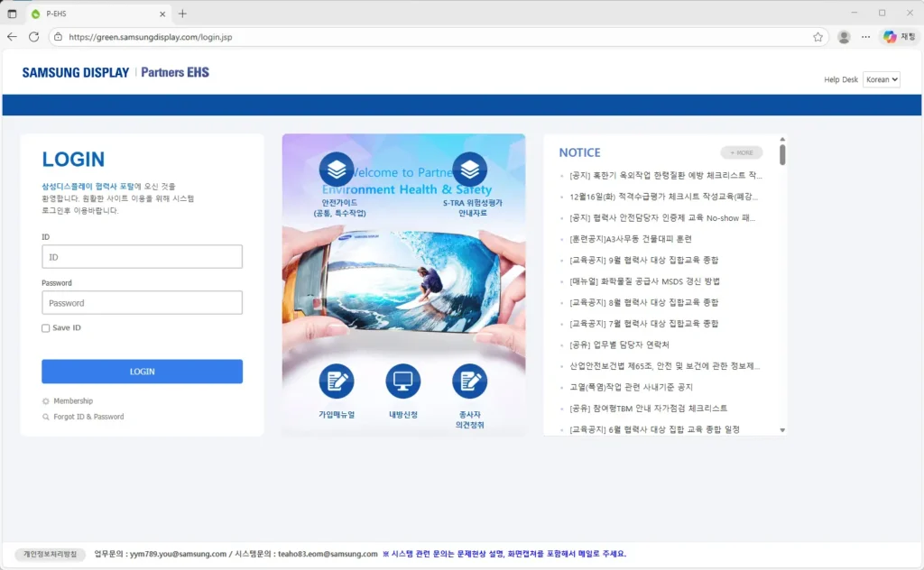The width and height of the screenshot is (924, 570).
Task: Expand more notices via + MORE button
Action: [740, 152]
